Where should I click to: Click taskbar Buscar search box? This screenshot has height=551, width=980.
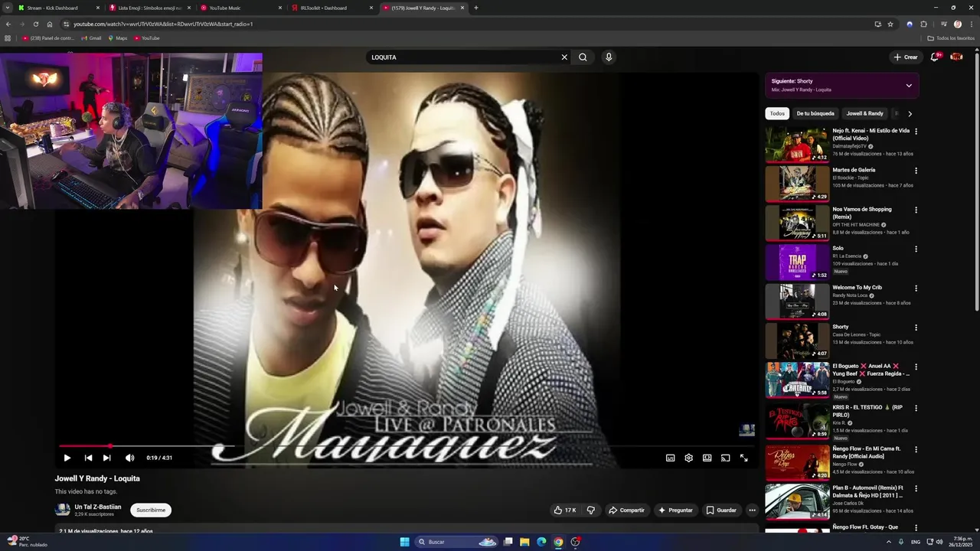click(x=457, y=542)
